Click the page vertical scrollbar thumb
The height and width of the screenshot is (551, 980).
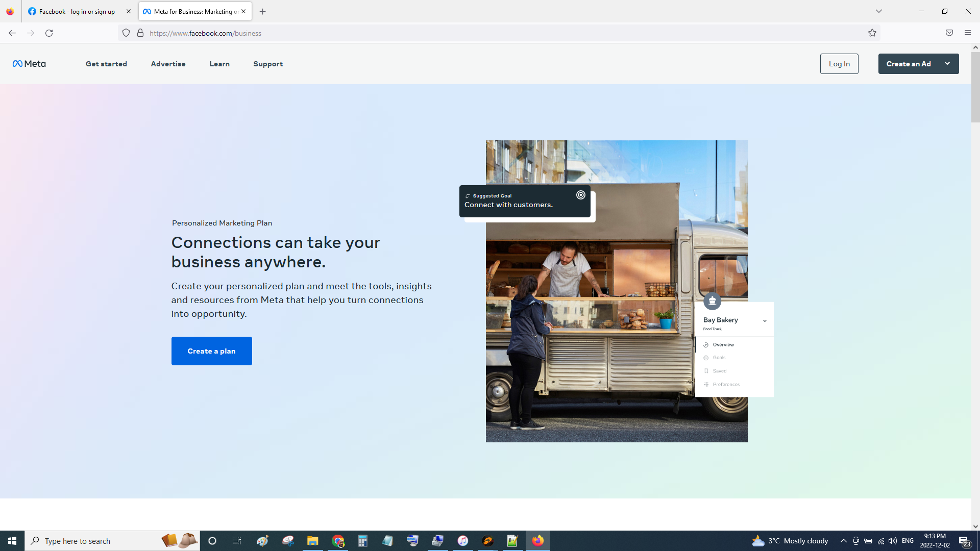(x=975, y=87)
